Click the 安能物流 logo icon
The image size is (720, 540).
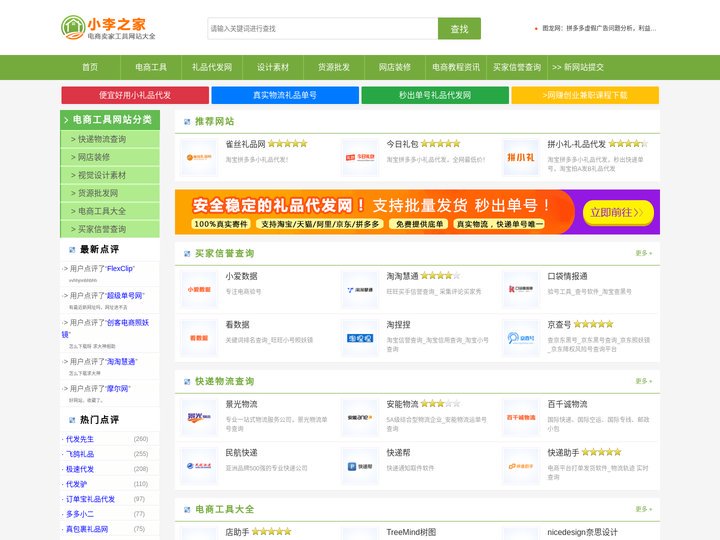360,417
